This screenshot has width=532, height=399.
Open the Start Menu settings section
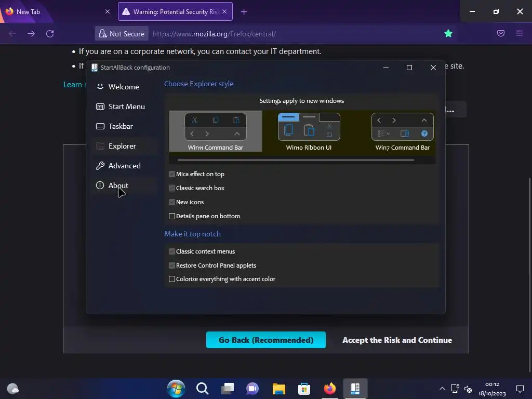click(124, 107)
